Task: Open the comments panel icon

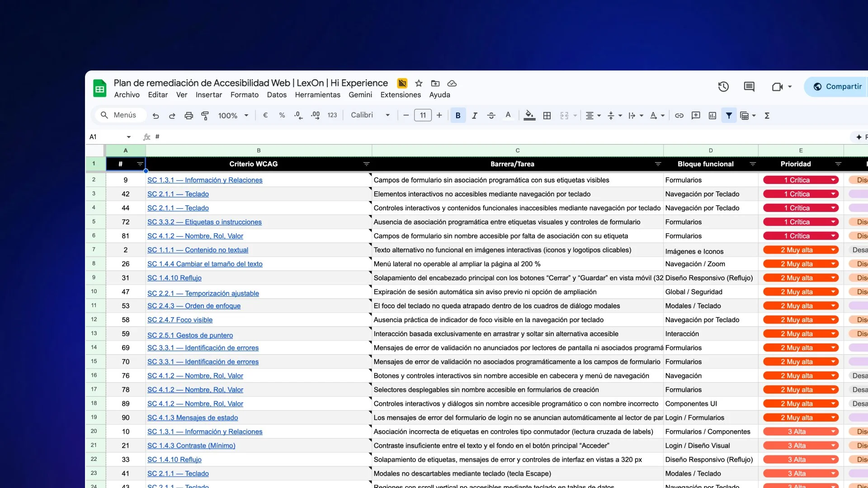Action: [x=749, y=86]
